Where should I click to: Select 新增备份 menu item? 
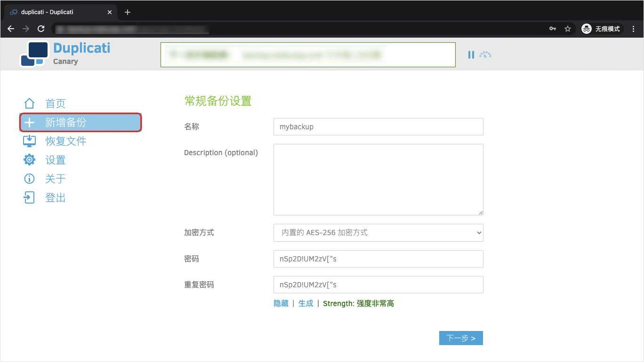80,122
